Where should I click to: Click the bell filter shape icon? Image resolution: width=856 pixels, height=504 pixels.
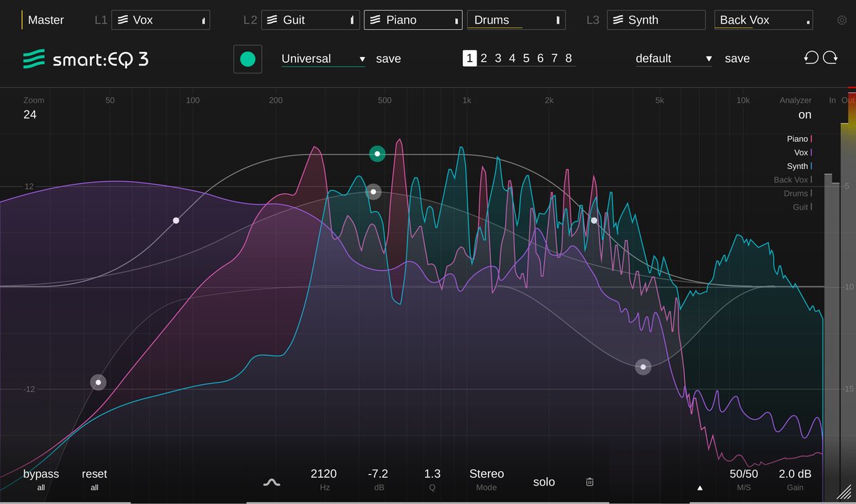click(272, 482)
